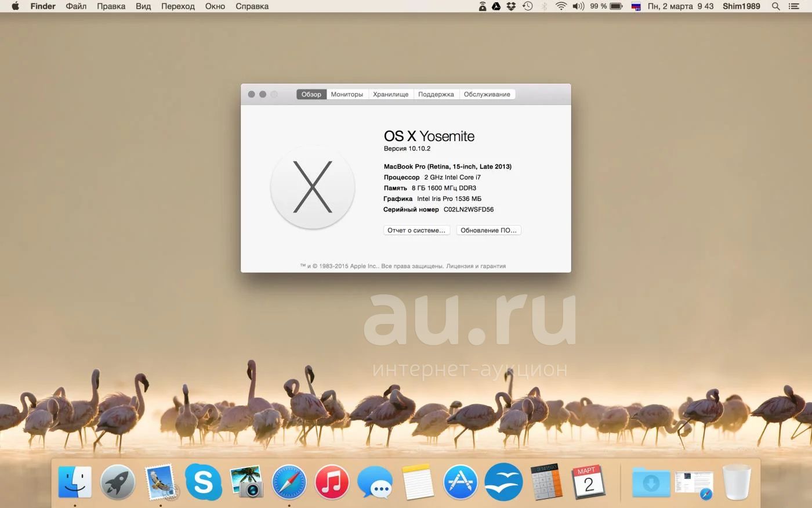The image size is (812, 508).
Task: Open the Правка menu
Action: pyautogui.click(x=111, y=6)
